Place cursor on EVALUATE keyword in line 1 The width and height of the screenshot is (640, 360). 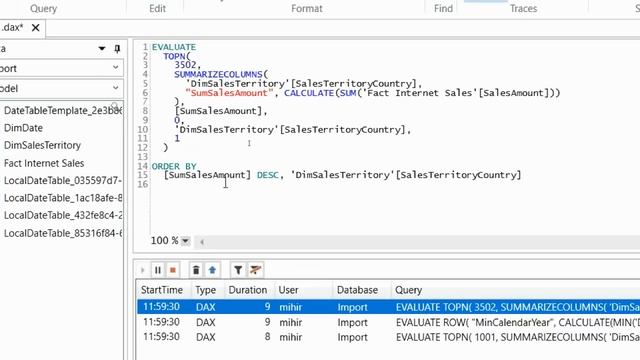point(174,47)
